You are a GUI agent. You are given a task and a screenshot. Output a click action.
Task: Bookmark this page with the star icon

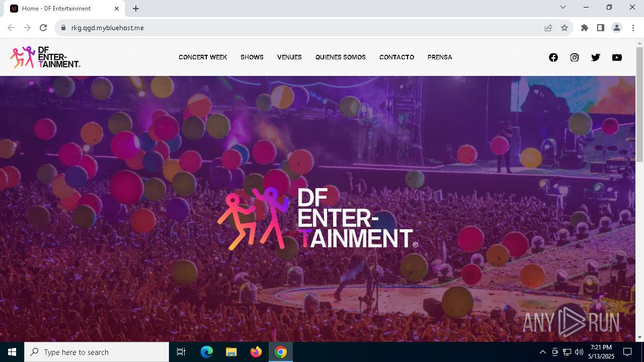click(x=565, y=28)
